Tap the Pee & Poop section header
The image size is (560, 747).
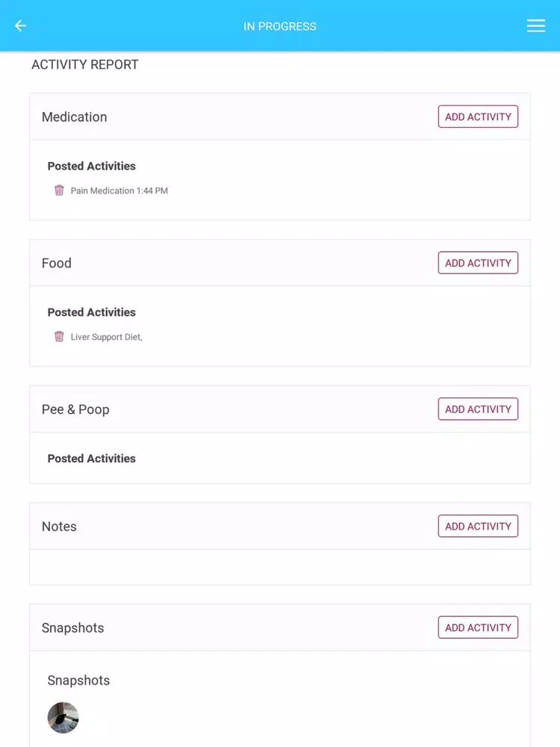pyautogui.click(x=75, y=409)
